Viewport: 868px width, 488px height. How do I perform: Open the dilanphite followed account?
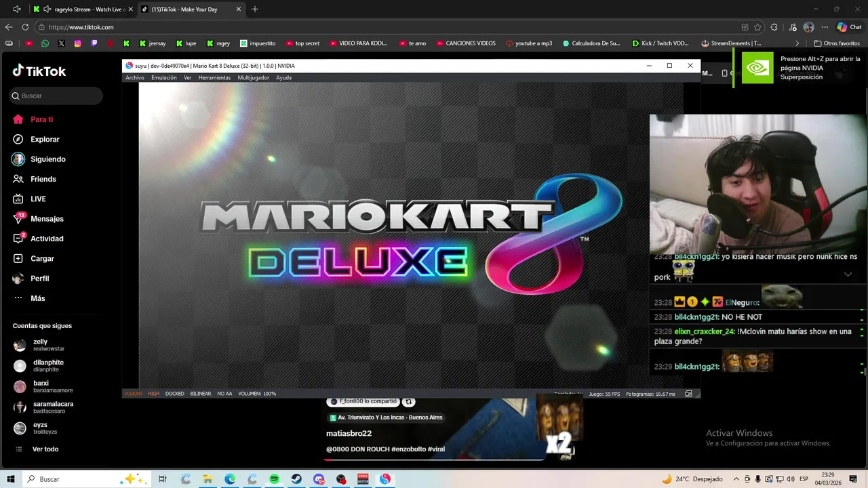click(39, 366)
